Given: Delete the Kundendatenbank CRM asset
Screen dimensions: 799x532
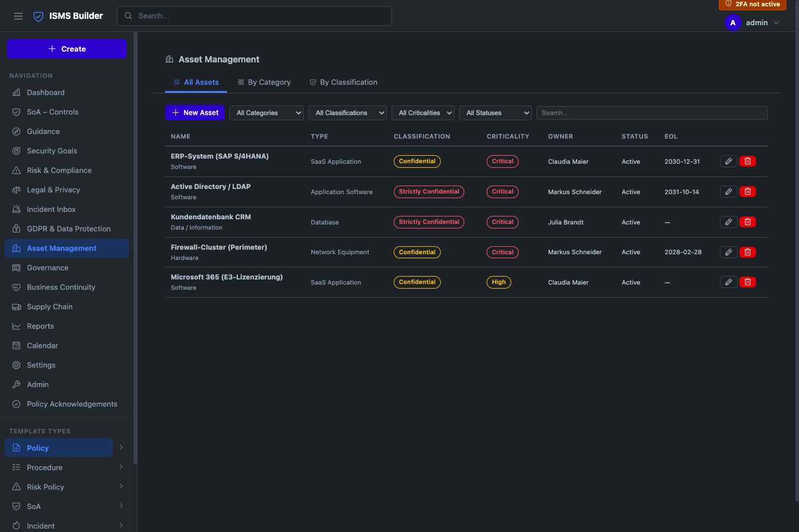Looking at the screenshot, I should point(747,222).
